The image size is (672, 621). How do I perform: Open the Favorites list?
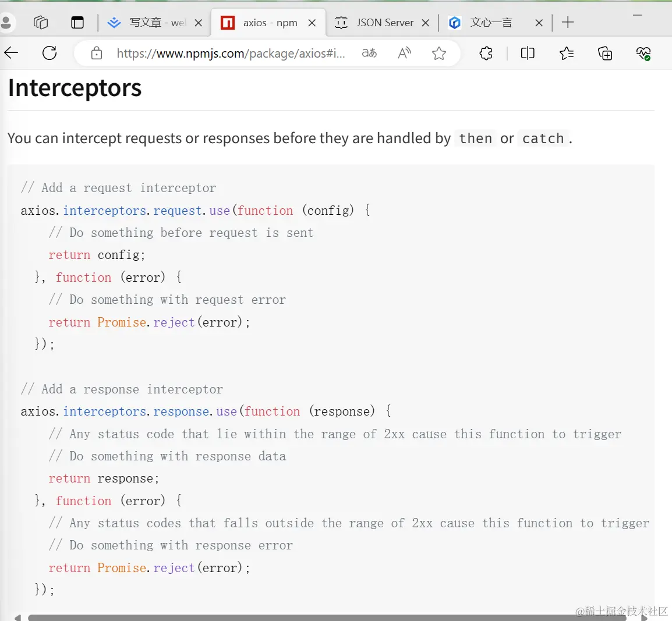click(567, 53)
